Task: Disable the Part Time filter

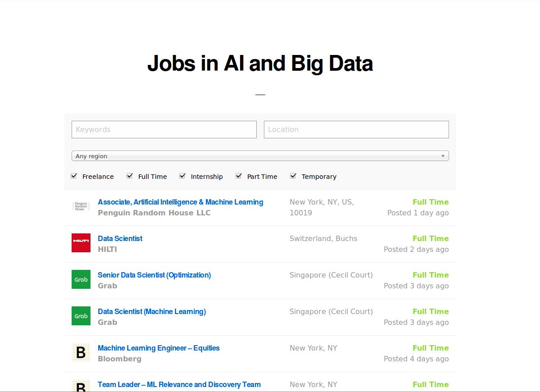Action: [238, 175]
